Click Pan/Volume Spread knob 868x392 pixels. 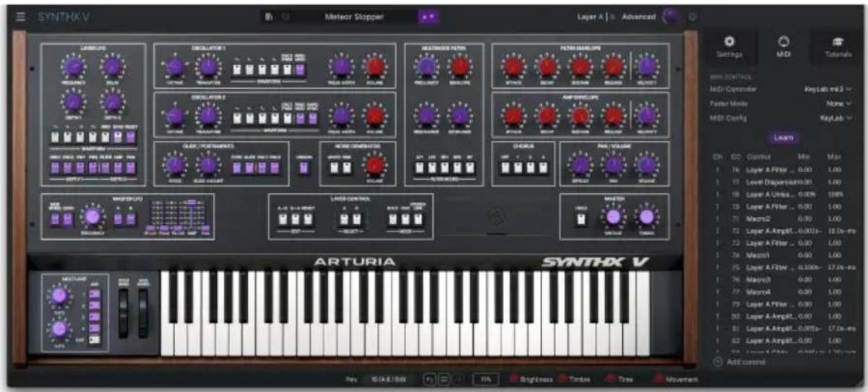click(580, 166)
